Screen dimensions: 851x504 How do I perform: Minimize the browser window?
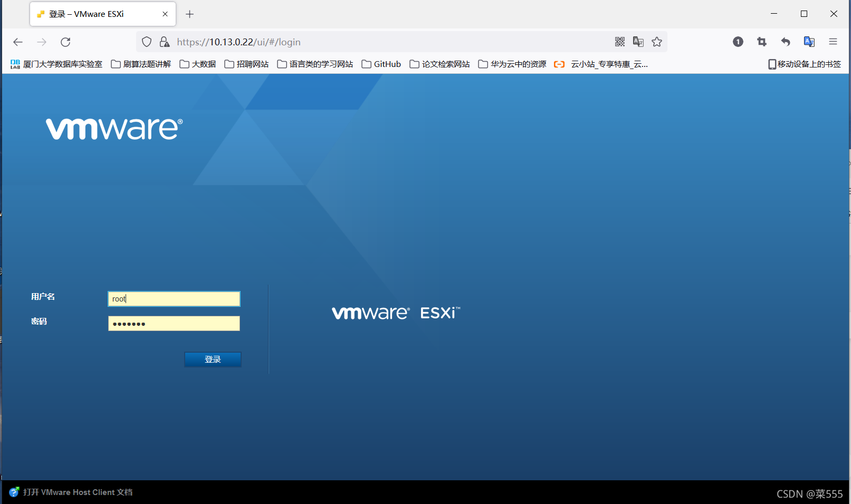tap(774, 14)
